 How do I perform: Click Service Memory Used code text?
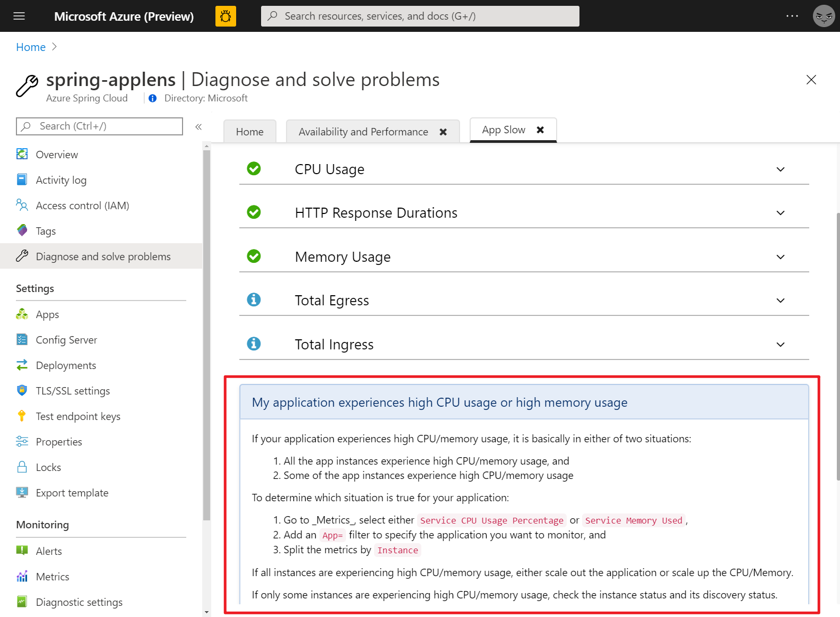[x=634, y=520]
